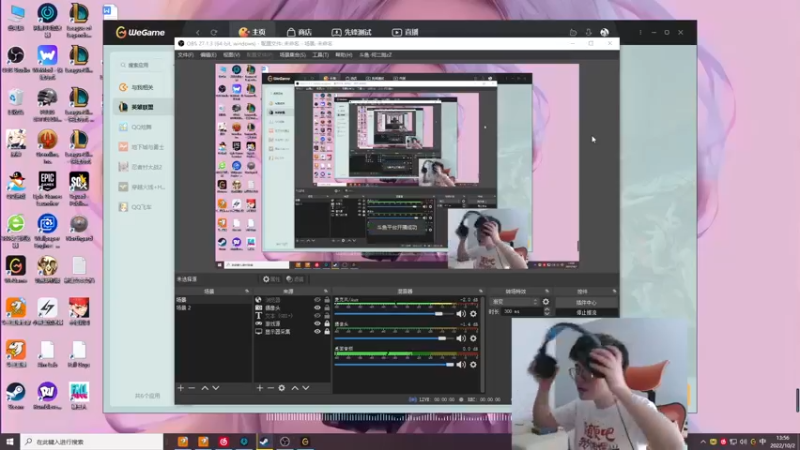Open the OBS Studio desktop shortcut
Image resolution: width=800 pixels, height=450 pixels.
16,60
